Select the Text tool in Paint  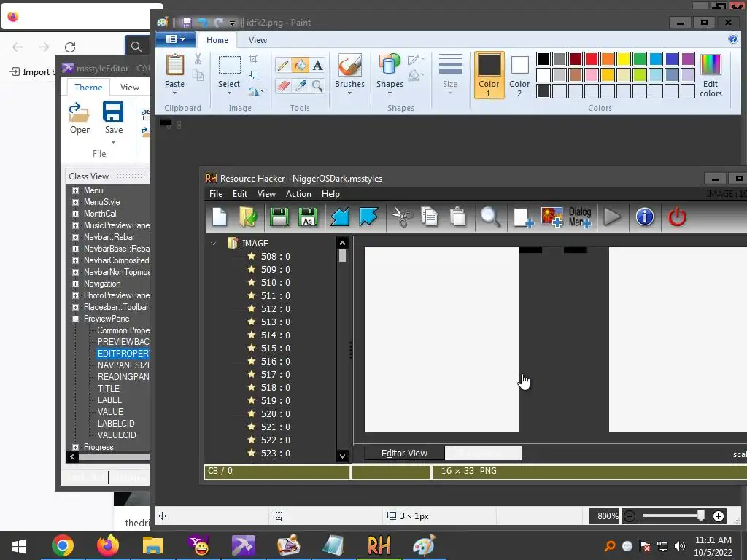pyautogui.click(x=318, y=65)
